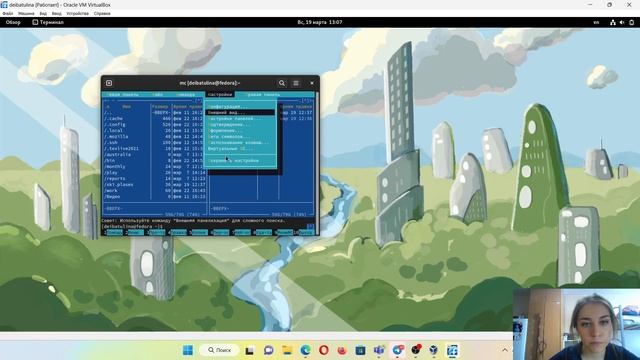
Task: Click the Настройки menu in mc
Action: (x=220, y=95)
